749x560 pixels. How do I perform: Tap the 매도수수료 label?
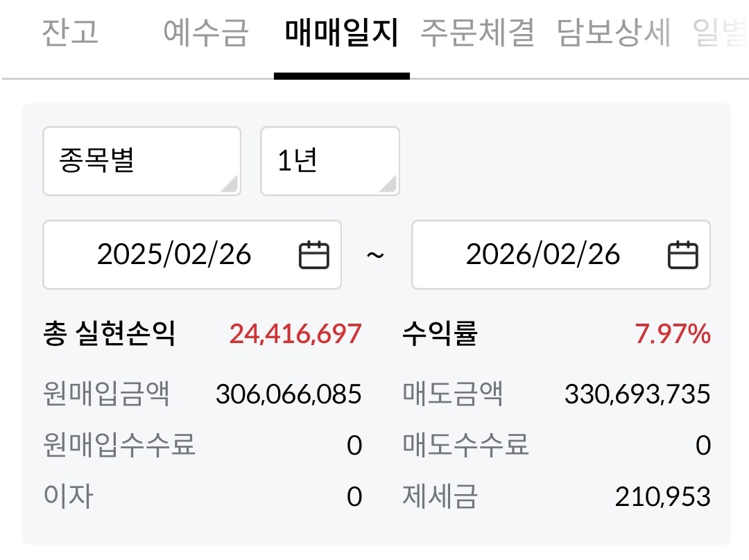[x=466, y=444]
